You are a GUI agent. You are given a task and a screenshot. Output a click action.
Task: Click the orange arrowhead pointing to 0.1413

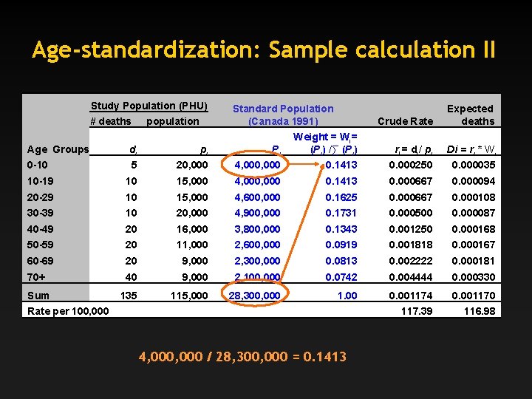pyautogui.click(x=320, y=165)
